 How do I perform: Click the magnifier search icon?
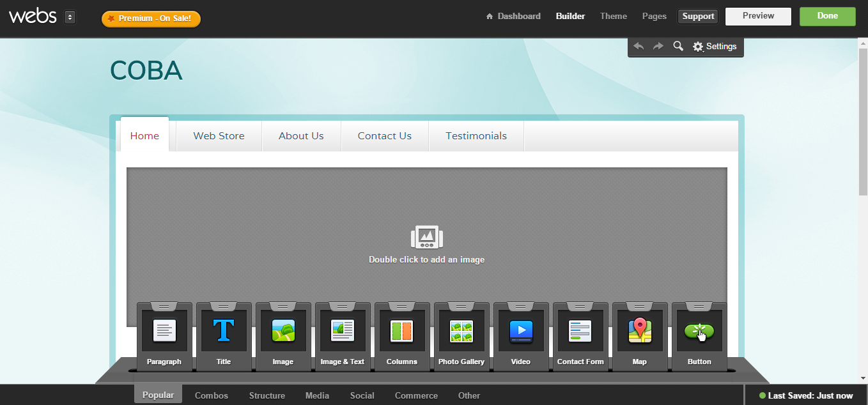point(678,47)
